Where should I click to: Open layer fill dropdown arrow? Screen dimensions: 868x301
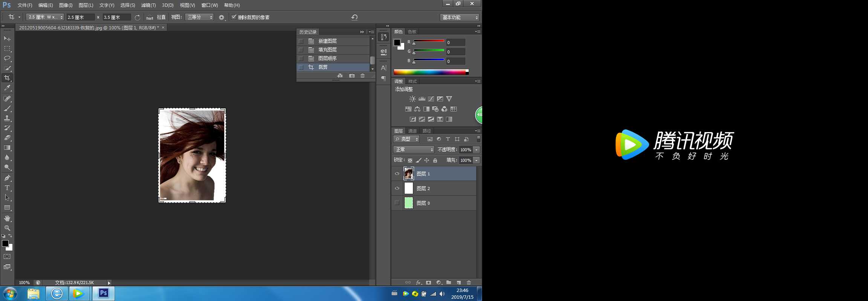tap(477, 160)
